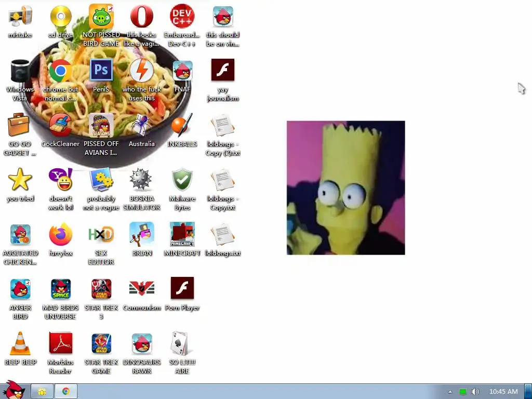
Task: Launch the Australia spider icon
Action: pyautogui.click(x=142, y=125)
